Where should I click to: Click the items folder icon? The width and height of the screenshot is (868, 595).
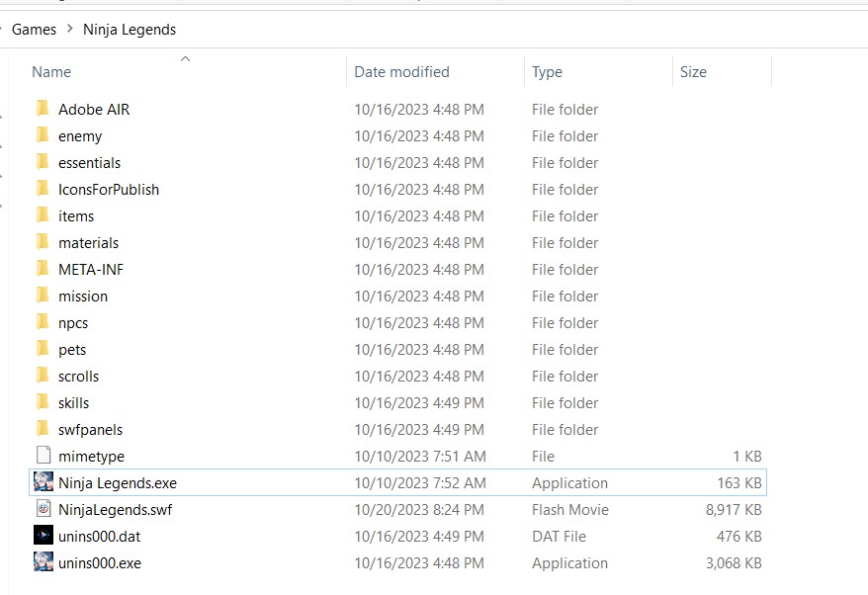pyautogui.click(x=43, y=215)
